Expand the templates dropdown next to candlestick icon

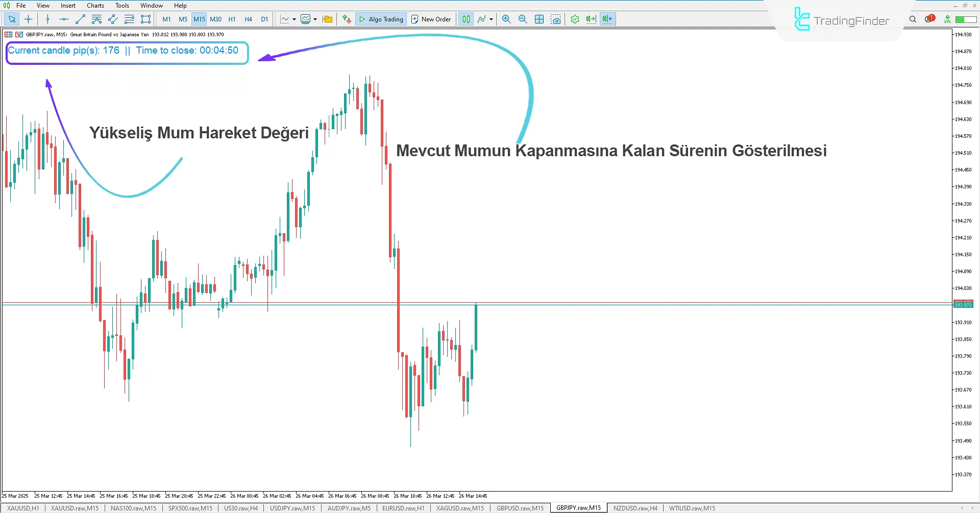click(315, 19)
